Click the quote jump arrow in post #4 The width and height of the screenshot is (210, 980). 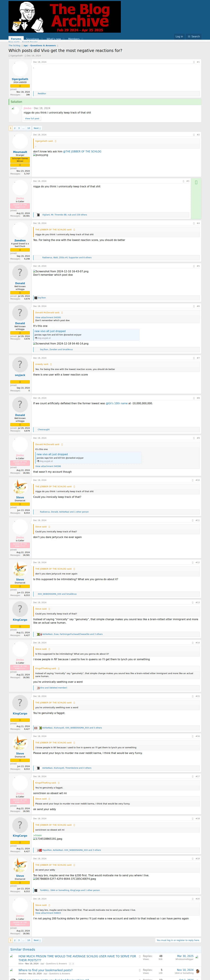coord(74,230)
